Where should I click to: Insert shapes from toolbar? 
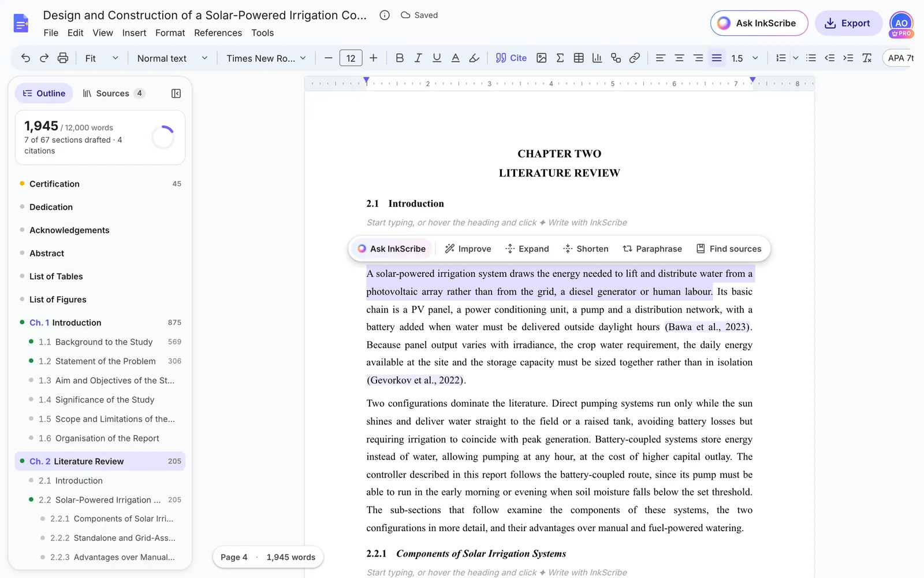click(x=616, y=58)
